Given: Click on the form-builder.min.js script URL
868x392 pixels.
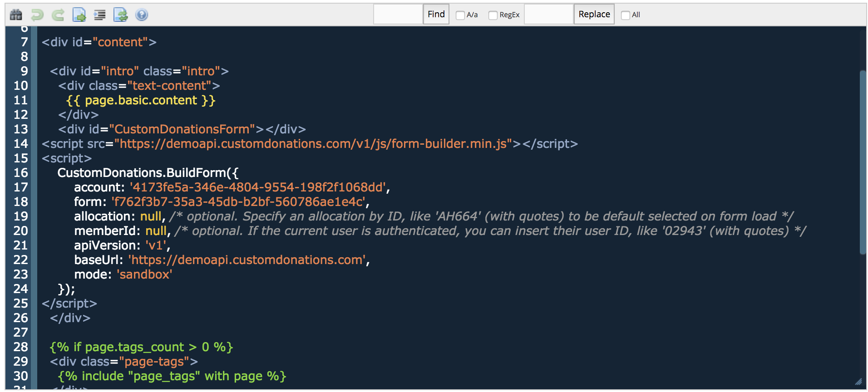Looking at the screenshot, I should point(313,144).
